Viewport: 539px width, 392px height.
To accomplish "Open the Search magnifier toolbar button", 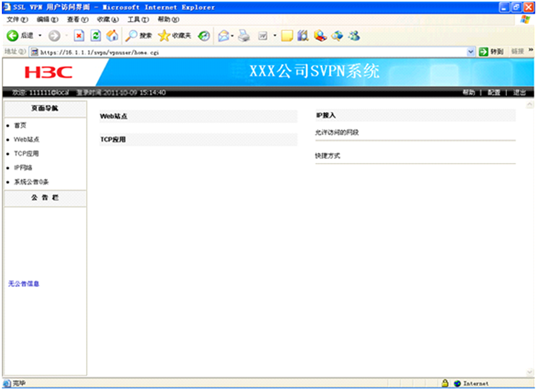I will click(139, 35).
